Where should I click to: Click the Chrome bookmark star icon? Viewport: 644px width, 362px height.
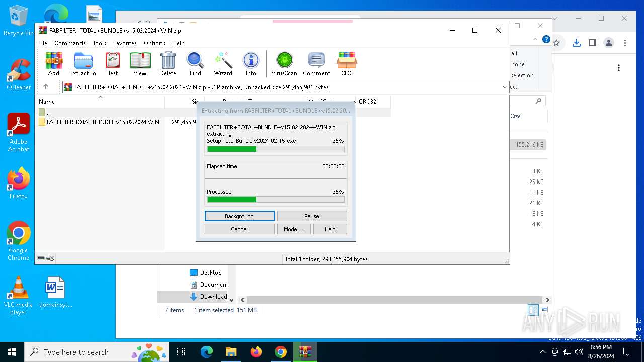[x=556, y=43]
